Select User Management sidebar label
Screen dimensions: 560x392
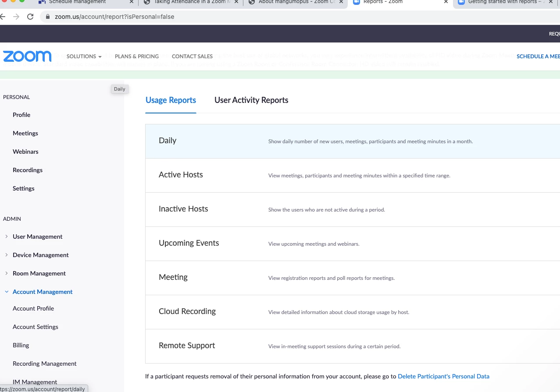coord(38,237)
